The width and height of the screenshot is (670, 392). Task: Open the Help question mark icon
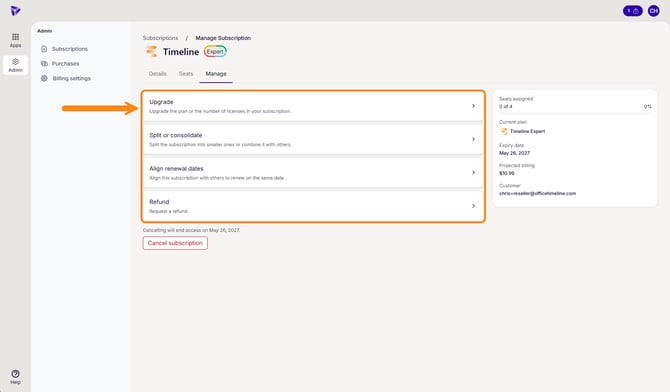(x=15, y=373)
